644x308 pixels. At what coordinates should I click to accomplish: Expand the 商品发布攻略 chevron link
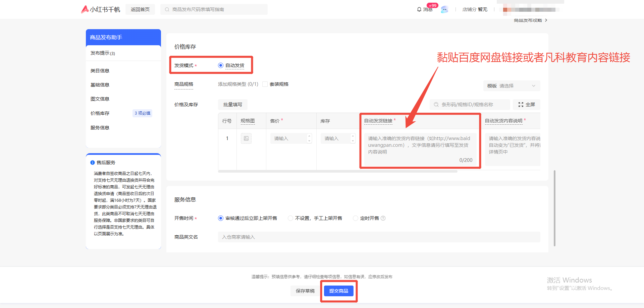pos(546,20)
